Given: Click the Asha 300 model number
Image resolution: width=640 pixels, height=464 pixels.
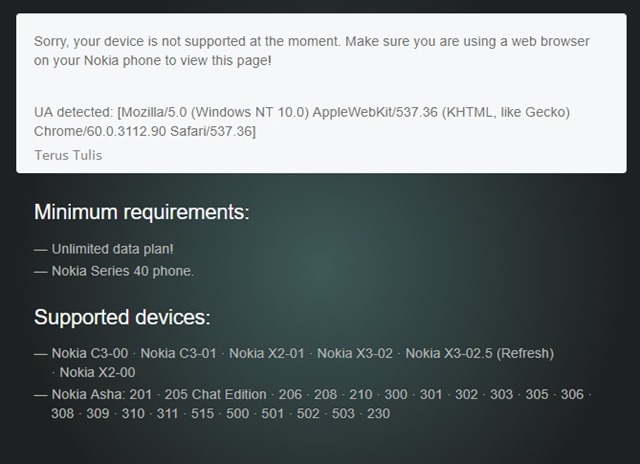Looking at the screenshot, I should [395, 394].
